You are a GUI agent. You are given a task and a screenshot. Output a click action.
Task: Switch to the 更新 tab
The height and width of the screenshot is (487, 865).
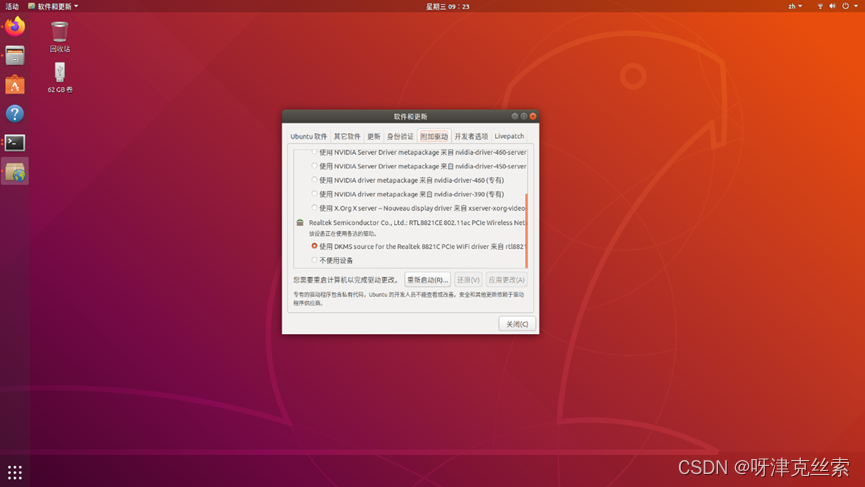[x=374, y=136]
